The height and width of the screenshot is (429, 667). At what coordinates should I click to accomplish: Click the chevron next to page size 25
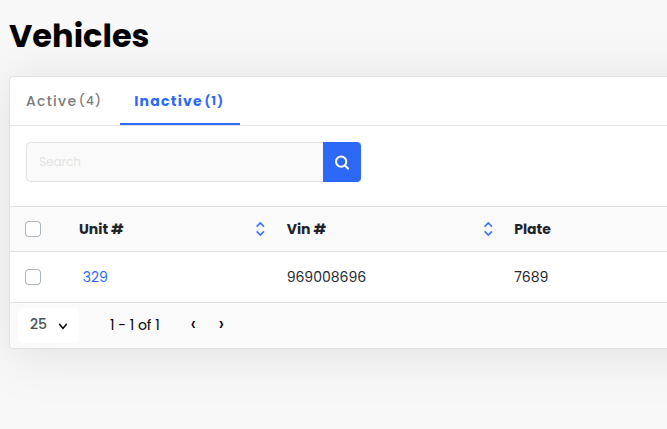(63, 326)
